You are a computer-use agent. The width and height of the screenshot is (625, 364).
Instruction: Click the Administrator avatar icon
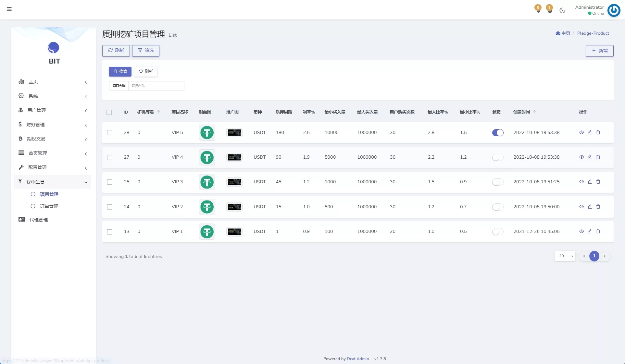(x=614, y=10)
